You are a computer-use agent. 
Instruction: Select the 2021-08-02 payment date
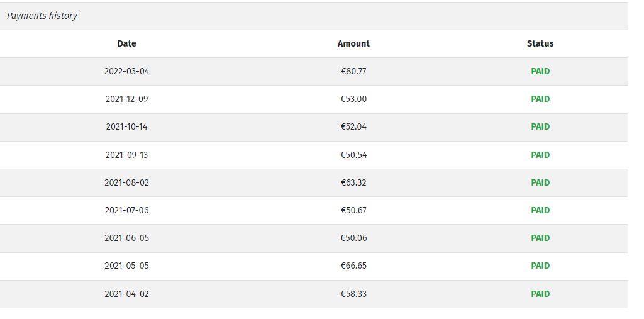point(126,182)
